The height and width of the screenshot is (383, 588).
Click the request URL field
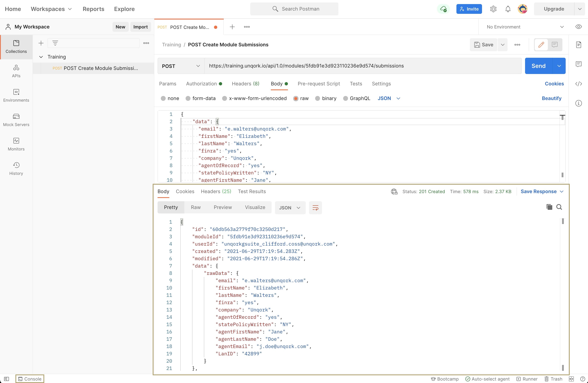pos(363,66)
